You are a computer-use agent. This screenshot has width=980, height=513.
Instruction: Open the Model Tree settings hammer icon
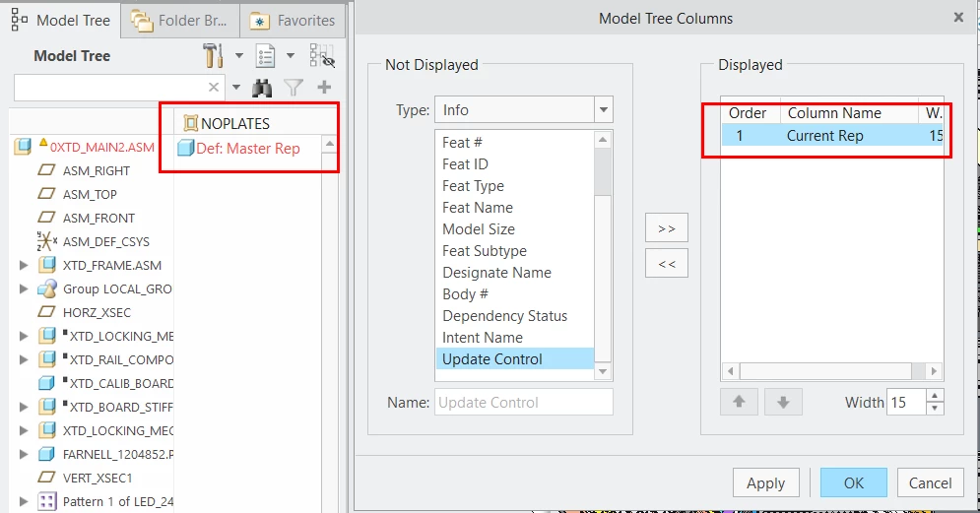(213, 55)
